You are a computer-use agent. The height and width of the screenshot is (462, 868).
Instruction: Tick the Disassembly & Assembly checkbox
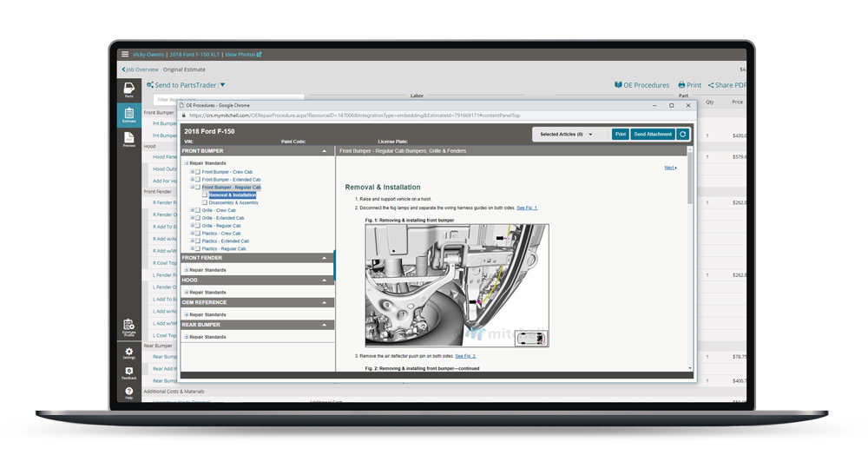(205, 202)
